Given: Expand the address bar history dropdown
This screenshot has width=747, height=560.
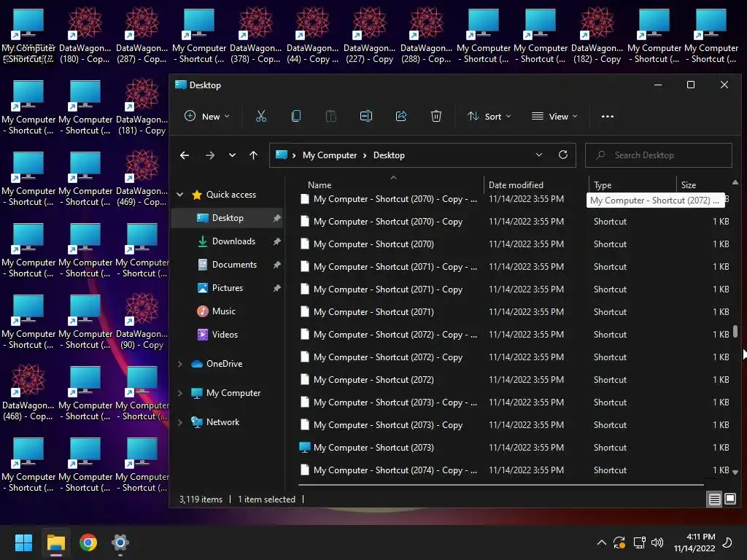Looking at the screenshot, I should pos(539,155).
